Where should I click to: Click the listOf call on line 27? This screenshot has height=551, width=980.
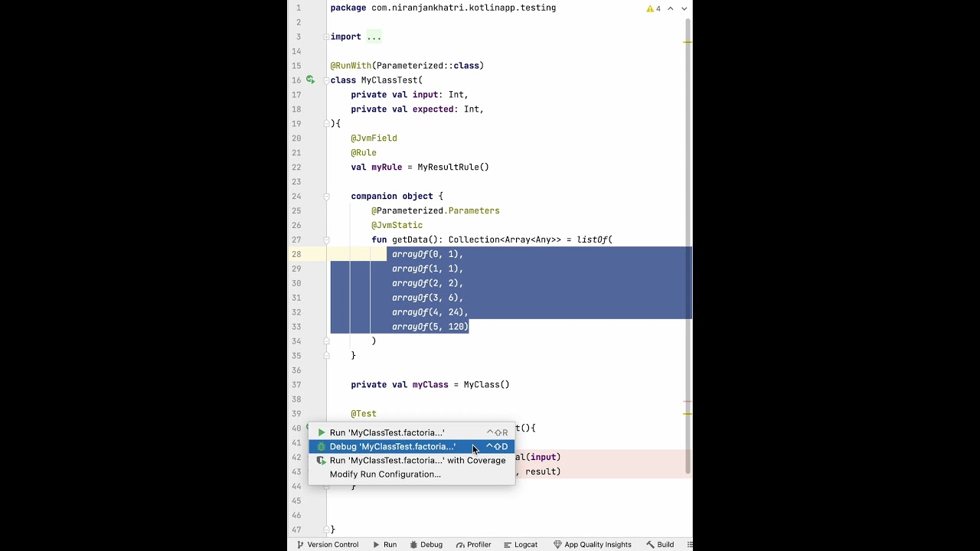pyautogui.click(x=592, y=240)
